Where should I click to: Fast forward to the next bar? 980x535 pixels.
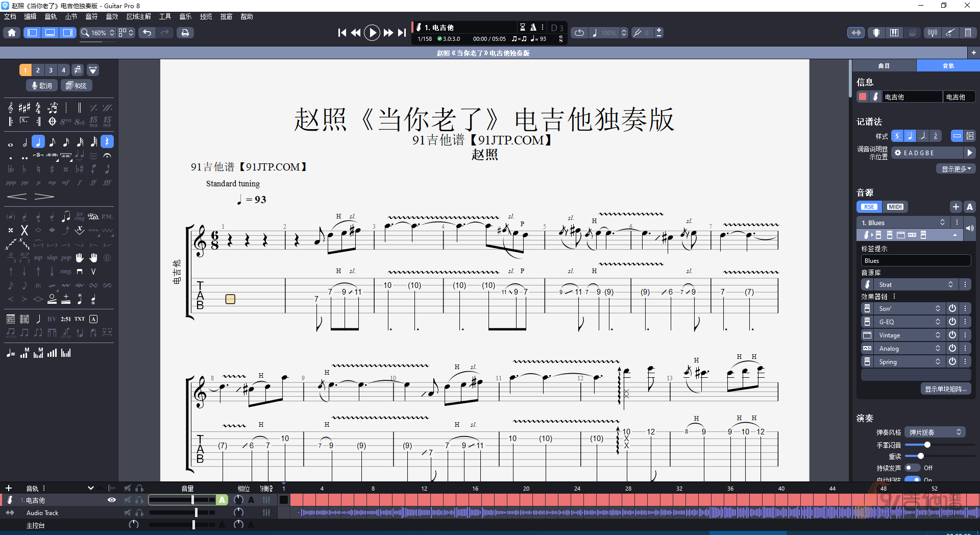pos(388,33)
